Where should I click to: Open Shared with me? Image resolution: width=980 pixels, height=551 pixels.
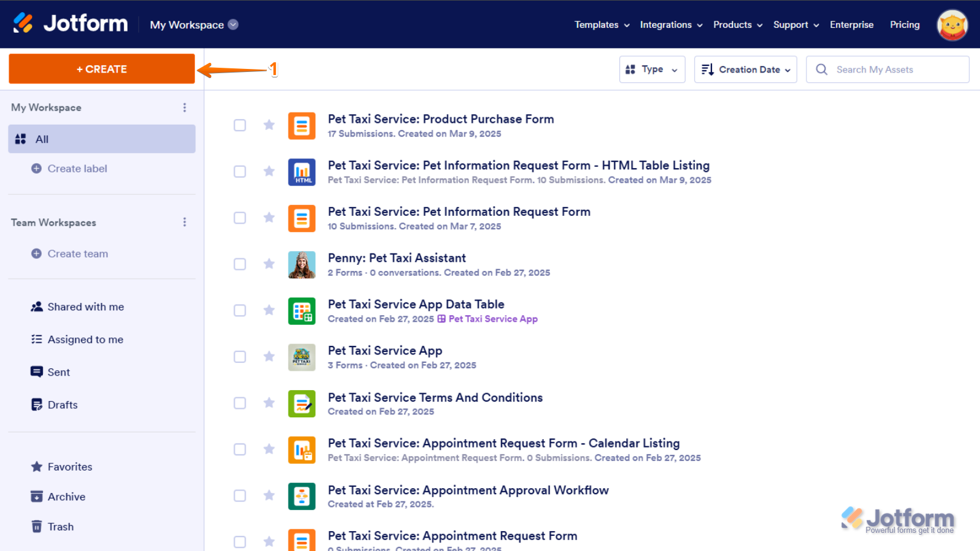(77, 307)
